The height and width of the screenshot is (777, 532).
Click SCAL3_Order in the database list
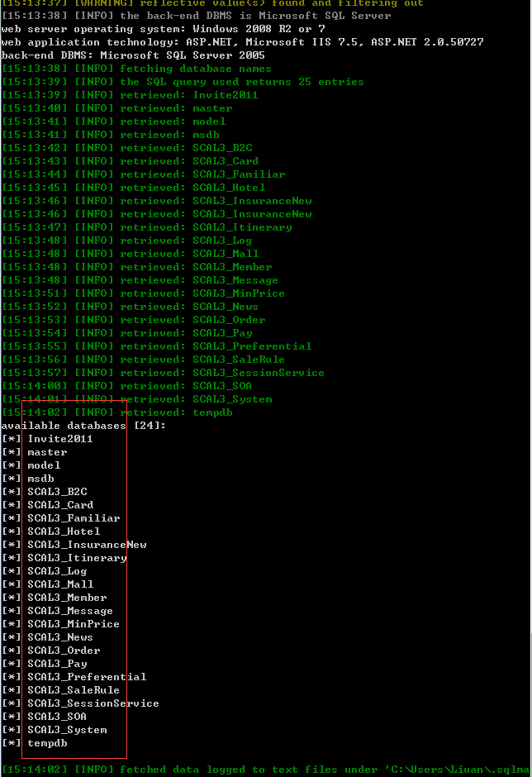(x=51, y=651)
